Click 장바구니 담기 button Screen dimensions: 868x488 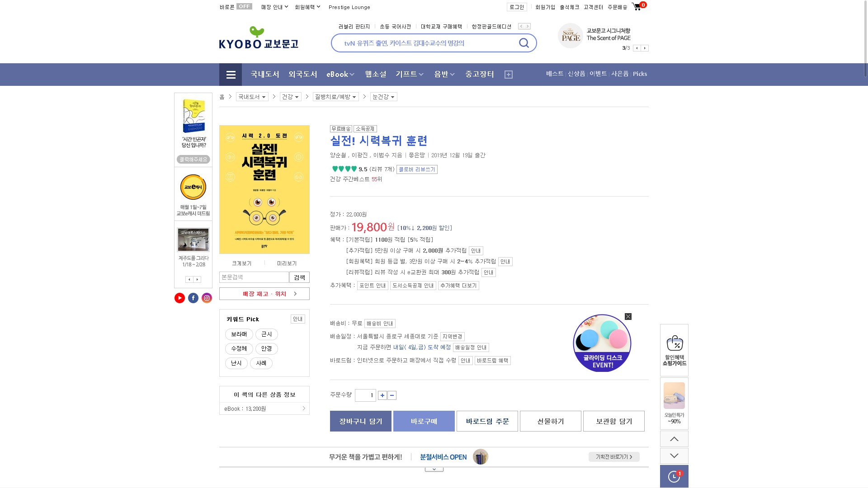coord(361,421)
